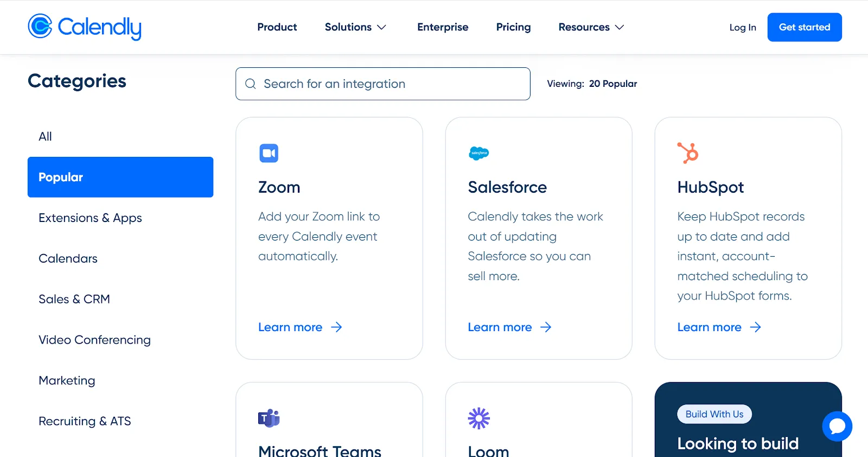Open the Product menu item

[x=277, y=27]
